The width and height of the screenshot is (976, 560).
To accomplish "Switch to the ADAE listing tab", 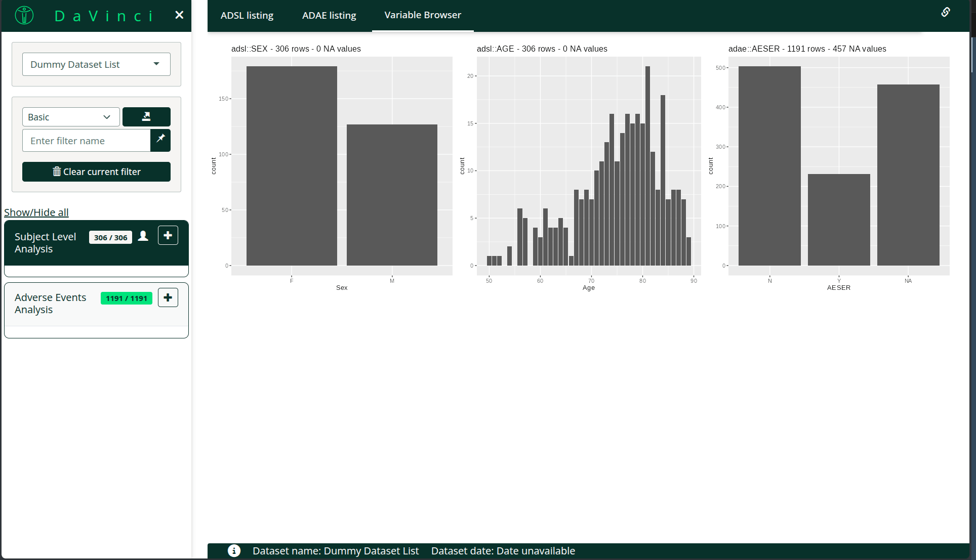I will [329, 15].
